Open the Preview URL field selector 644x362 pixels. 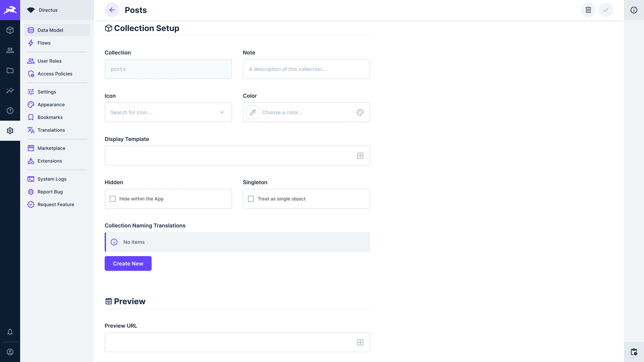(x=360, y=342)
